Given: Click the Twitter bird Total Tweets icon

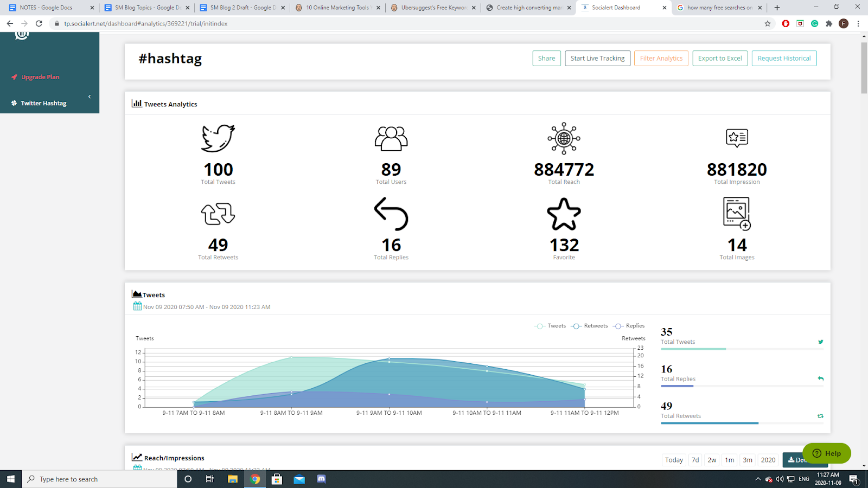Looking at the screenshot, I should pyautogui.click(x=218, y=138).
